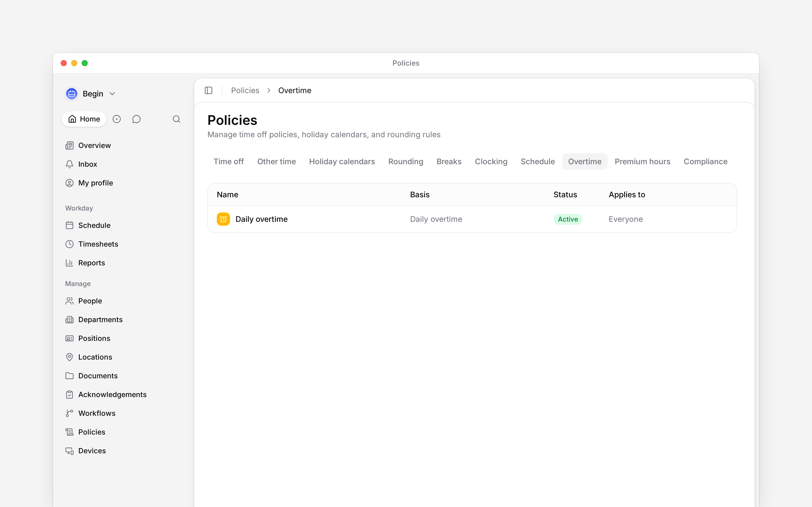Screen dimensions: 812x507
Task: Open the Rounding tab
Action: pos(406,162)
